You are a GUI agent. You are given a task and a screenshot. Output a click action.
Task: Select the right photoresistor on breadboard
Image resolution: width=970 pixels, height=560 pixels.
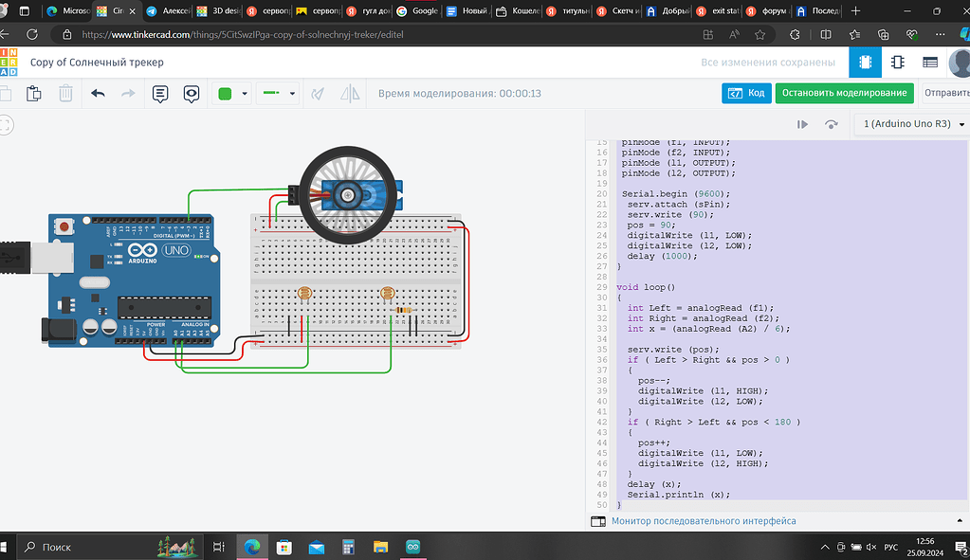click(x=387, y=294)
